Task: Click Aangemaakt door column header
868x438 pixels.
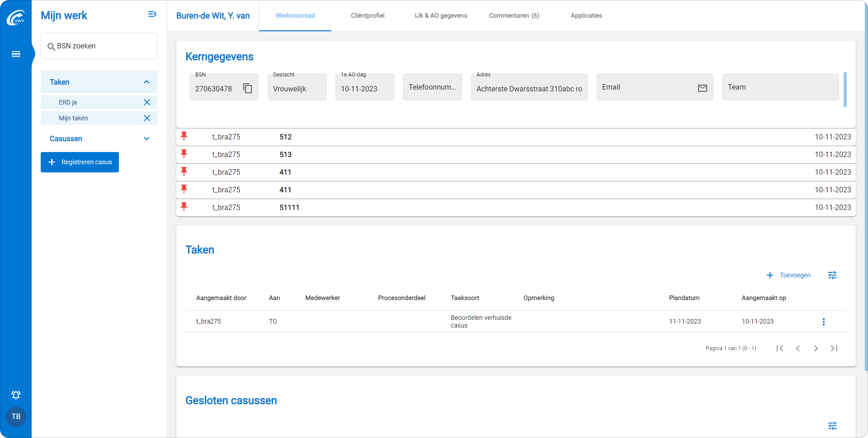Action: click(221, 298)
